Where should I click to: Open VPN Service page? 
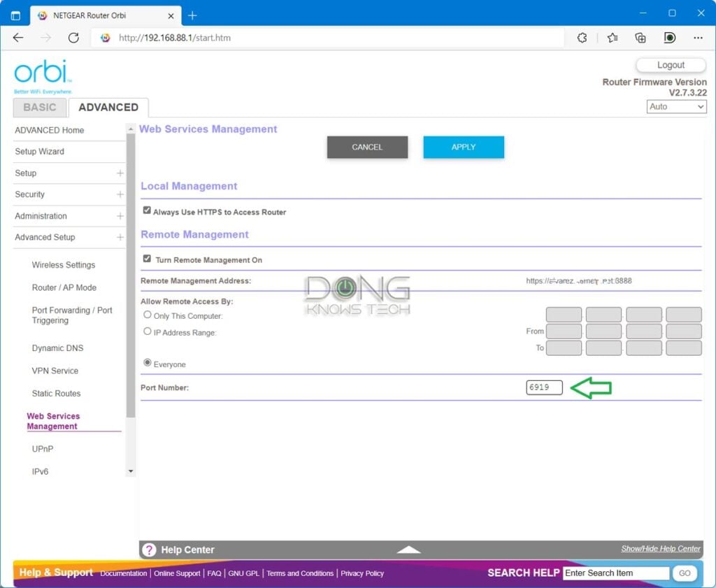(55, 371)
